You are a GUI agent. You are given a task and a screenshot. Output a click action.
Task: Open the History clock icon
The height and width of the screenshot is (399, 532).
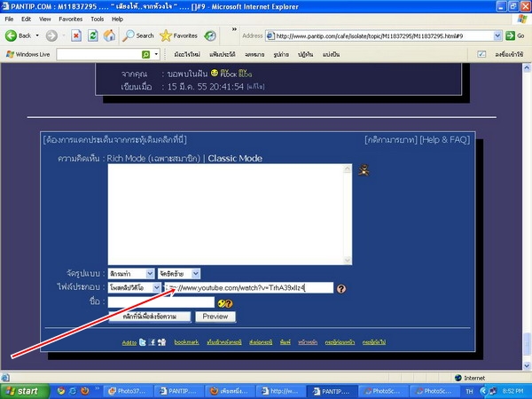210,35
